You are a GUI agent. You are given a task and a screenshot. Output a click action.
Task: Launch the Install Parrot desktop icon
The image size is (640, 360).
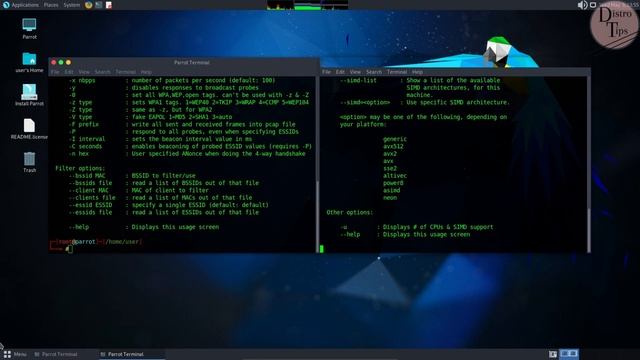[x=29, y=95]
